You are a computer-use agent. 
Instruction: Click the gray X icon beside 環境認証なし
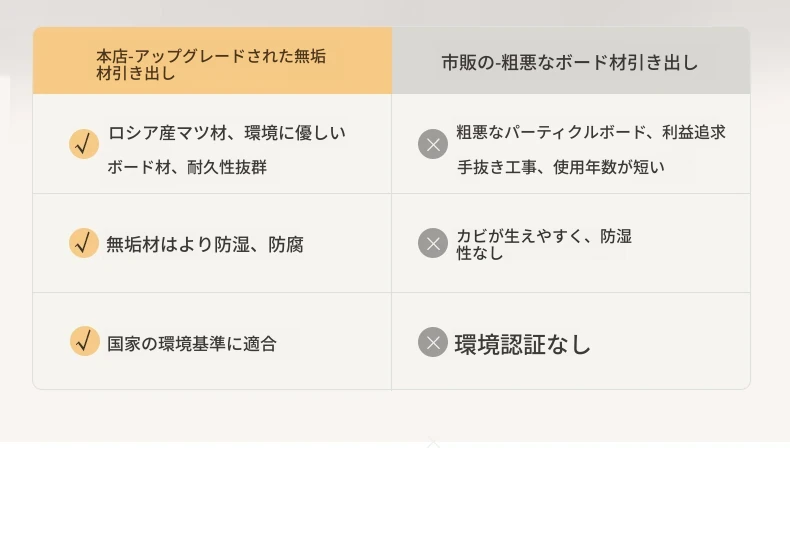tap(433, 342)
